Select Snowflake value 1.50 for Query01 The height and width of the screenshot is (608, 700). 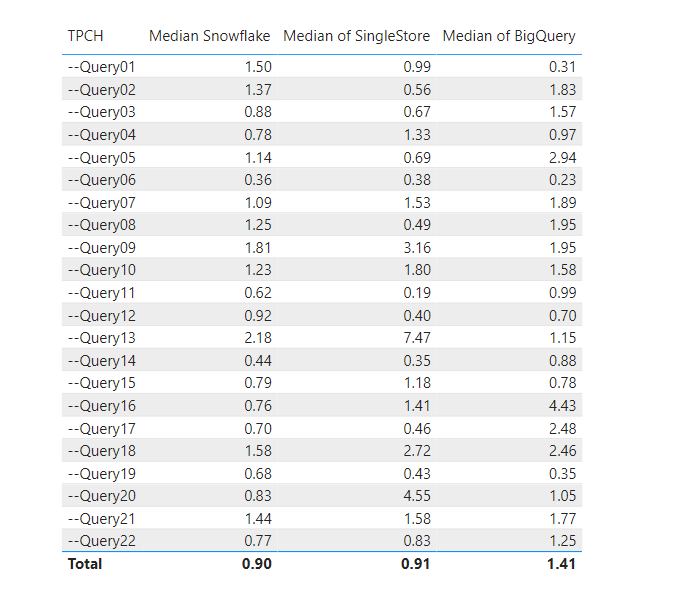(257, 67)
